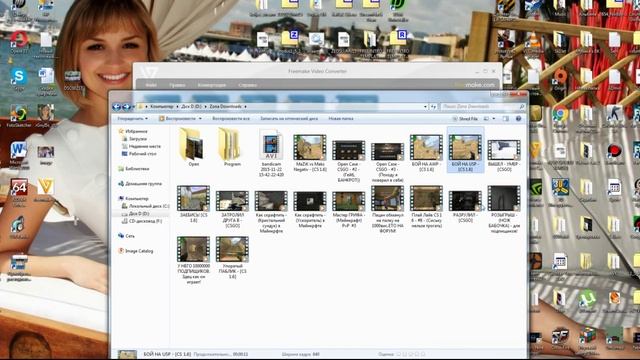
Task: Toggle the preview pane icon in Explorer
Action: coord(506,119)
